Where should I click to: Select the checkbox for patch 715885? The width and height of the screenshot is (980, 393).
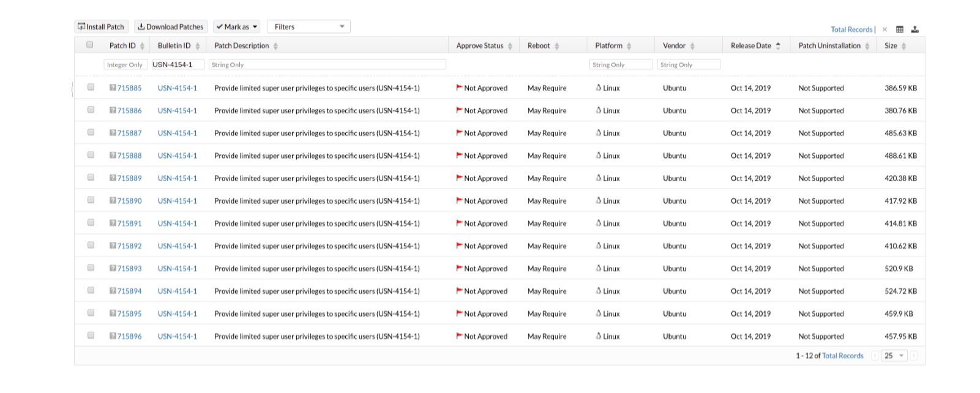[x=91, y=87]
